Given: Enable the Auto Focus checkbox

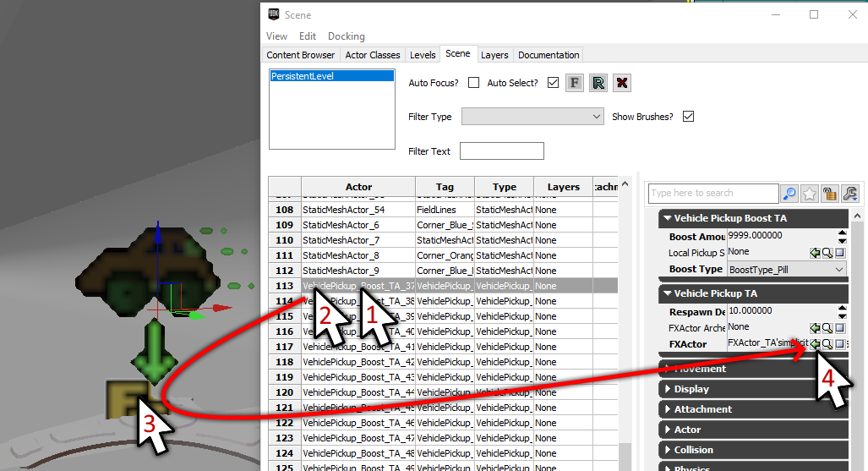Looking at the screenshot, I should (x=473, y=83).
